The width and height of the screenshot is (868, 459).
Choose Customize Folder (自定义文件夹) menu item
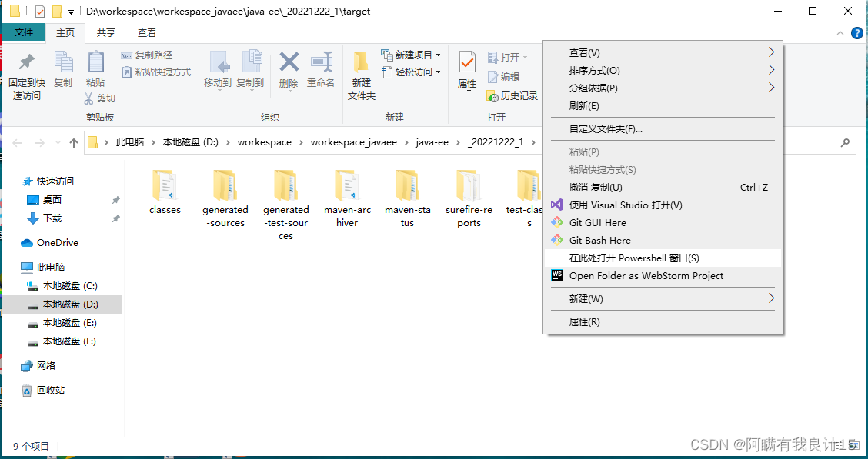coord(663,129)
